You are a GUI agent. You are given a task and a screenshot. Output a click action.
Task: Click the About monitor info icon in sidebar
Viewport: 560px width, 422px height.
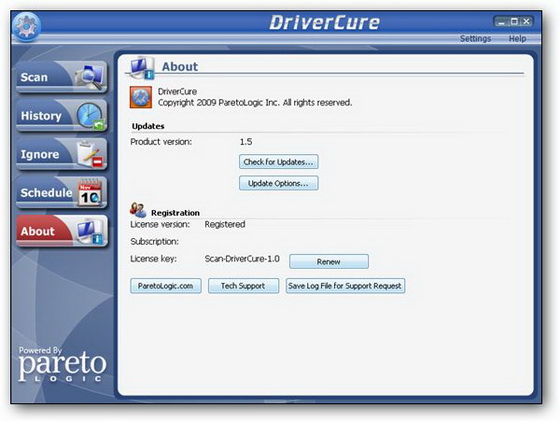(x=90, y=231)
